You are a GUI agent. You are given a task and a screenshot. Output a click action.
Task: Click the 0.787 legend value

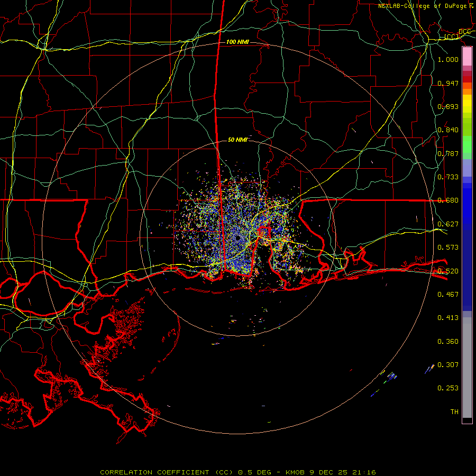(448, 153)
